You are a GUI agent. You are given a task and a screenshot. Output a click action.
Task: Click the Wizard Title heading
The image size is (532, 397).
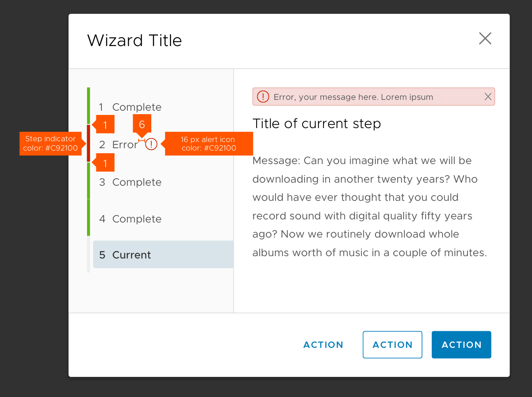click(135, 41)
